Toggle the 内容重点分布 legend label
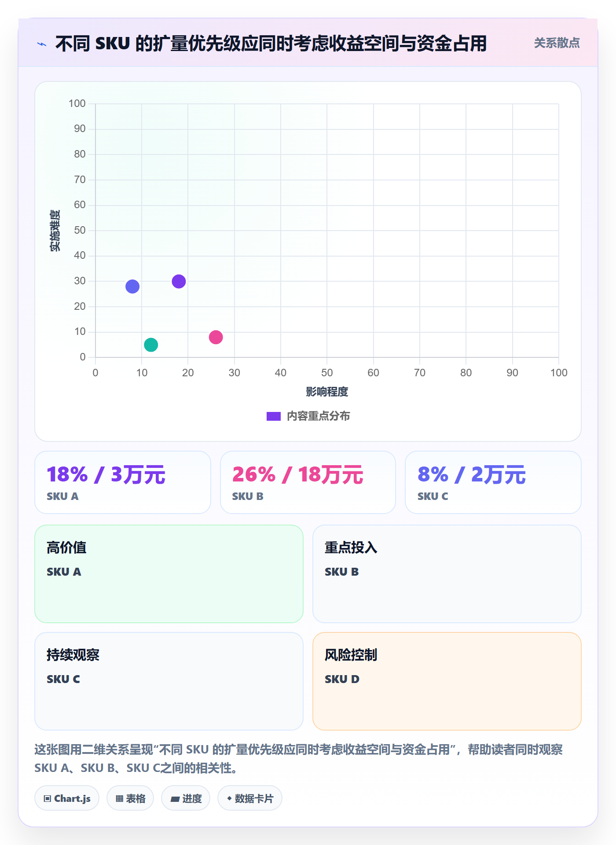Image resolution: width=616 pixels, height=845 pixels. [318, 416]
